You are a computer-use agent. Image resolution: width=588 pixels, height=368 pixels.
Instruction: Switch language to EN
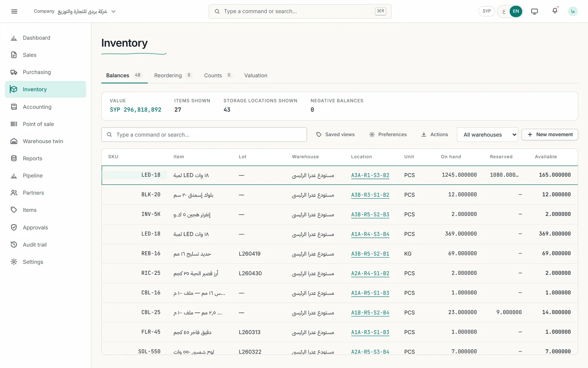tap(516, 11)
